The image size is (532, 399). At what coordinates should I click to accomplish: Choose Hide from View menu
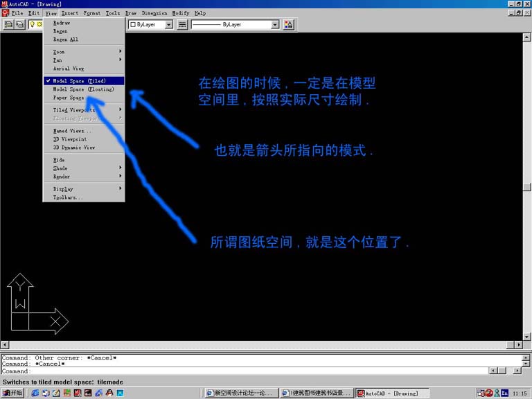coord(84,160)
